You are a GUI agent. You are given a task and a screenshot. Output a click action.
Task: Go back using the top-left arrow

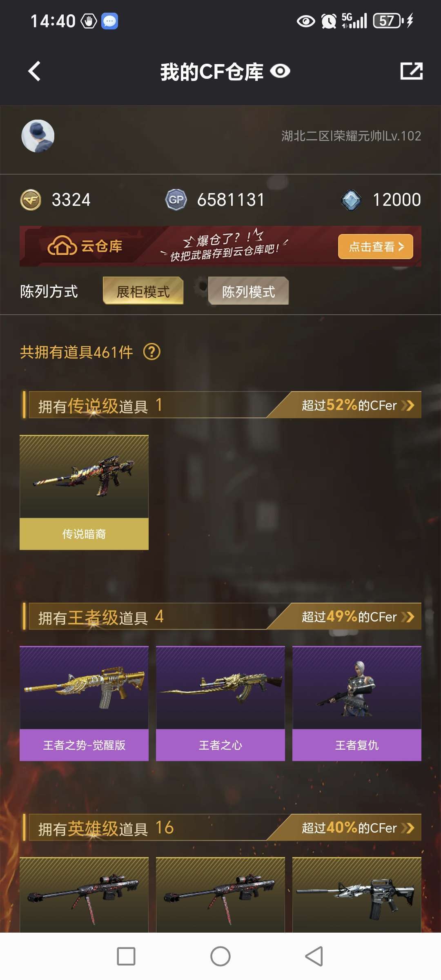(x=34, y=71)
